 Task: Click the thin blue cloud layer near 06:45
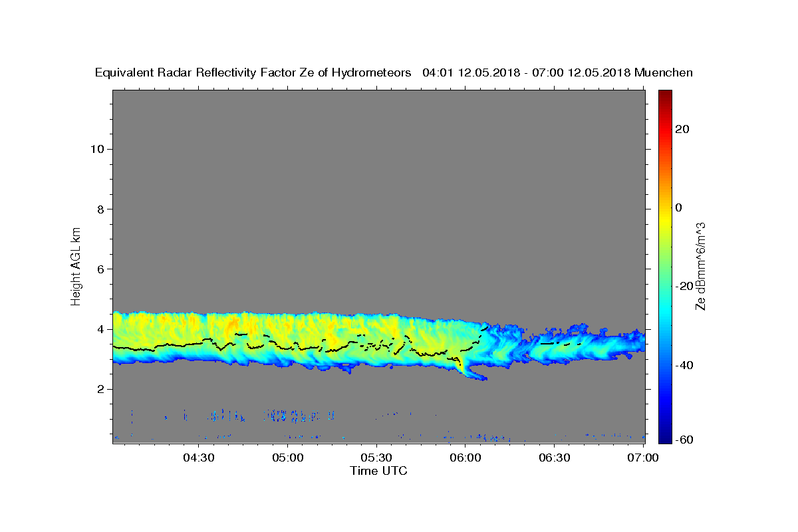pyautogui.click(x=598, y=346)
